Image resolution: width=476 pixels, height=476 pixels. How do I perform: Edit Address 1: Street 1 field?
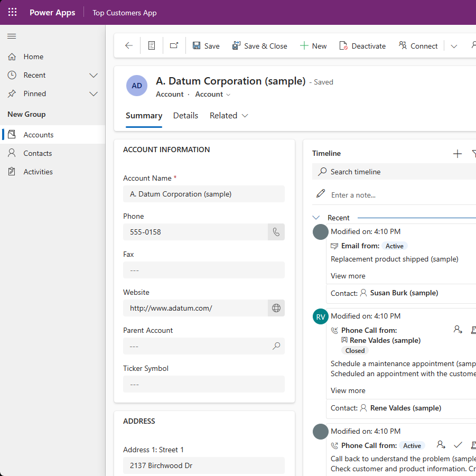click(204, 465)
